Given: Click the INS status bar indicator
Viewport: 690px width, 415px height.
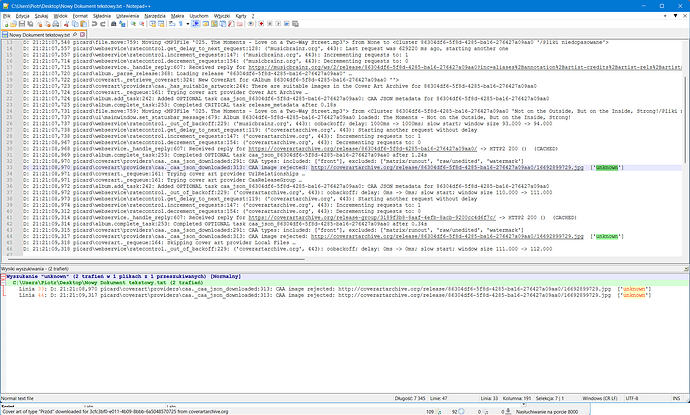Looking at the screenshot, I should pos(676,398).
